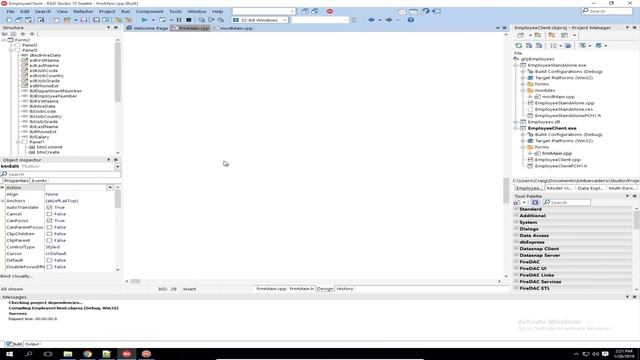This screenshot has height=360, width=640.
Task: Click the black Stop (program reset) button
Action: click(189, 20)
